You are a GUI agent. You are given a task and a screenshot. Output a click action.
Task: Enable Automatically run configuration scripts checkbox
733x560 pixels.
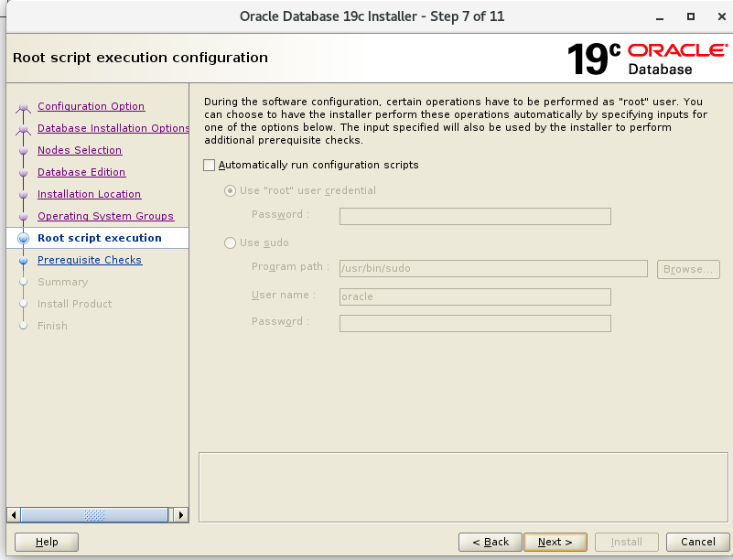pyautogui.click(x=209, y=165)
